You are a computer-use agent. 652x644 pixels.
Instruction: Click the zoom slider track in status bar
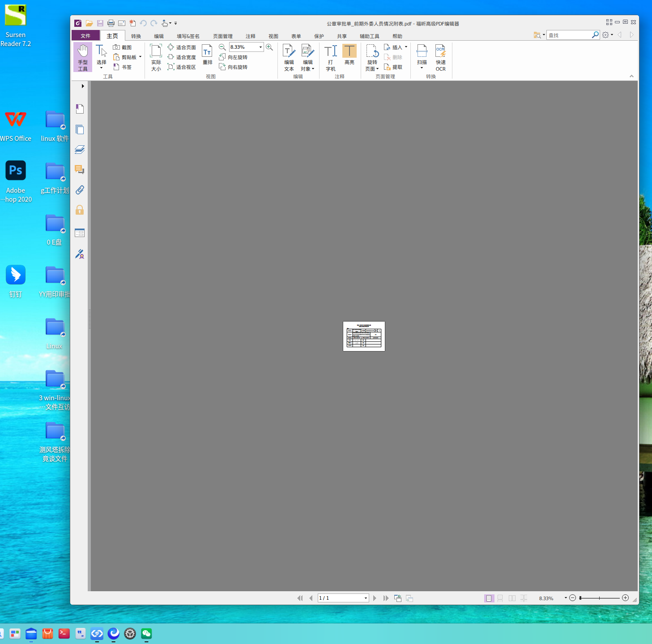tap(599, 598)
